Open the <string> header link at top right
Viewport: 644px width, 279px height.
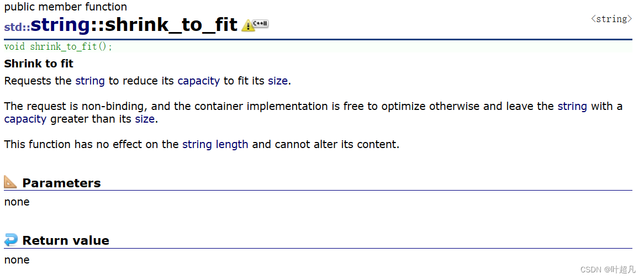(611, 19)
